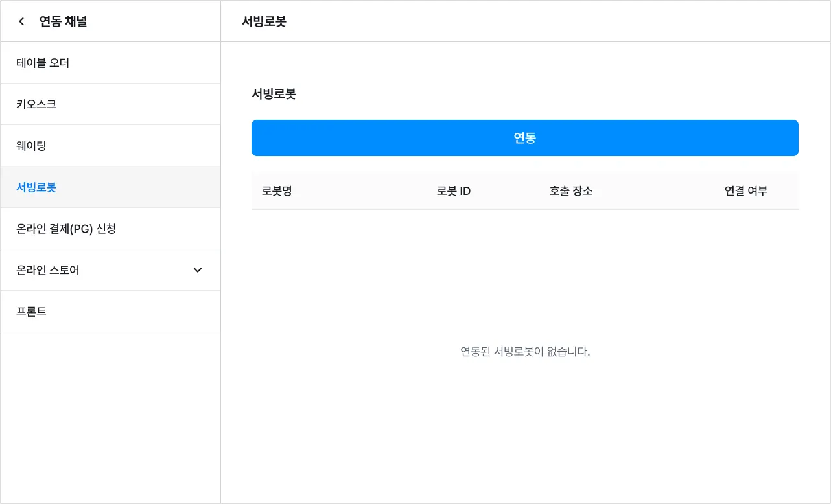This screenshot has width=831, height=504.
Task: Click the 연동된 서빙로봇이 없습니다 message
Action: pos(525,352)
